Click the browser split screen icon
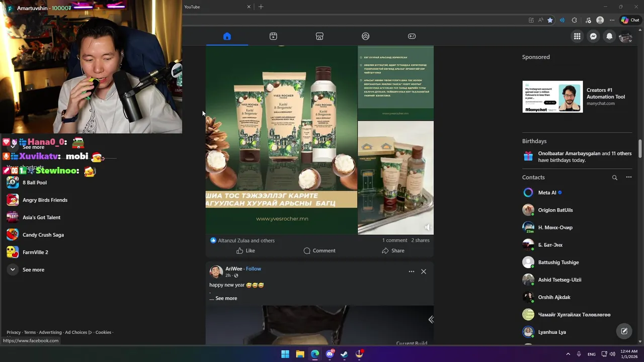This screenshot has width=644, height=362. point(531,20)
